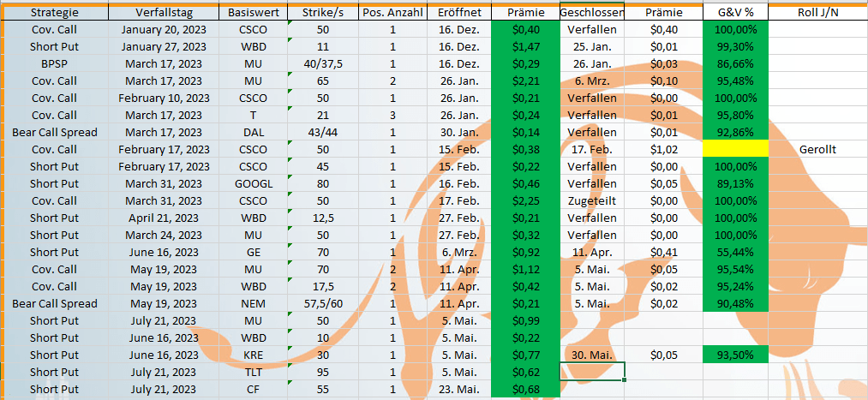
Task: Click the G&V % header cell
Action: [735, 12]
